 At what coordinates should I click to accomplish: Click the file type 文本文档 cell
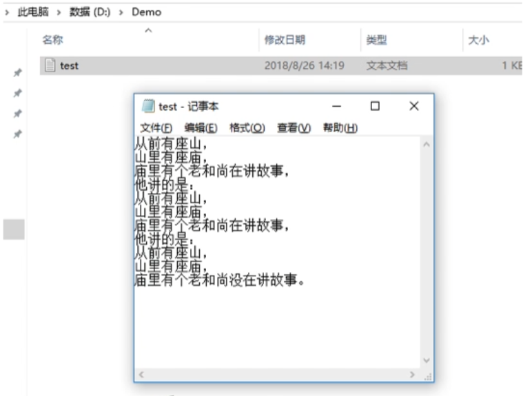pos(387,65)
